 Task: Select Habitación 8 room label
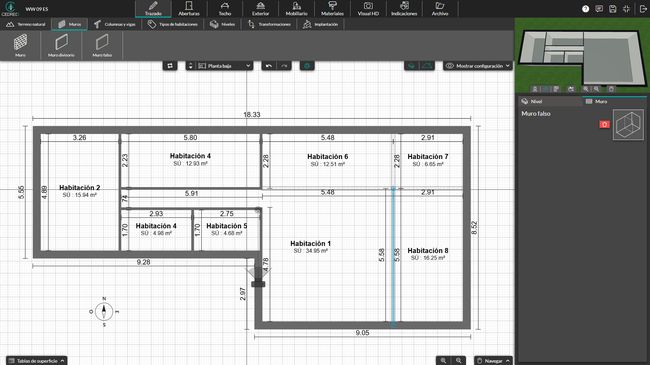tap(428, 251)
